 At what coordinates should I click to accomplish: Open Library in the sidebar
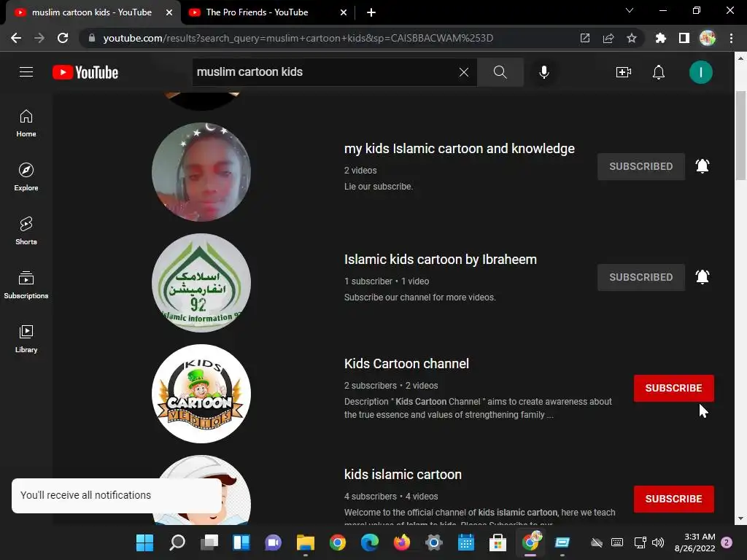[x=26, y=338]
